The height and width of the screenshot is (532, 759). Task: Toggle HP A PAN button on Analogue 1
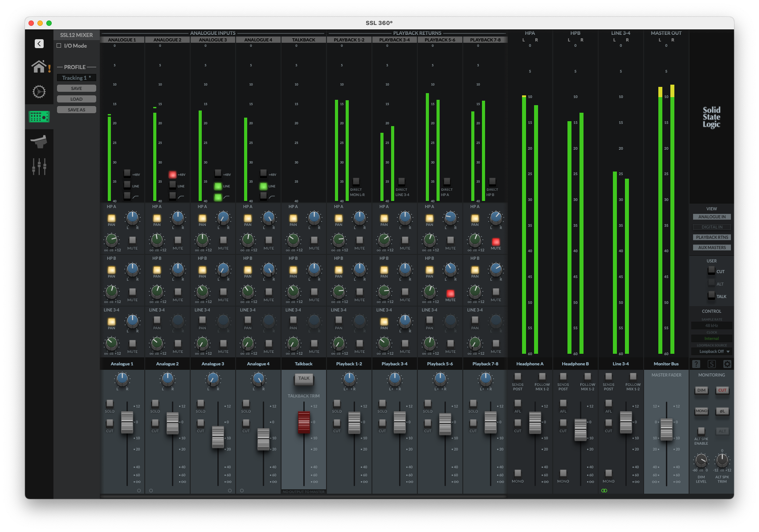pos(111,218)
